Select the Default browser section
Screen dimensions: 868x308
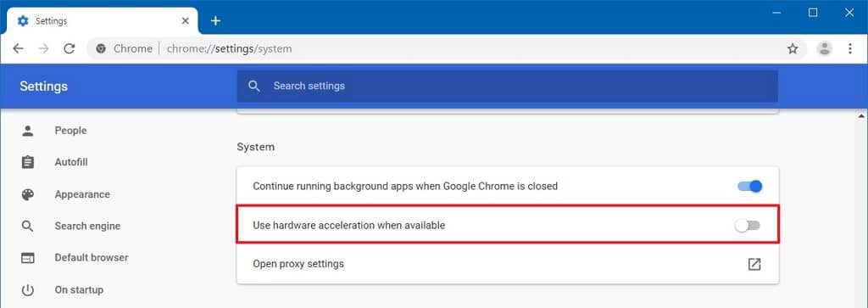click(x=92, y=258)
